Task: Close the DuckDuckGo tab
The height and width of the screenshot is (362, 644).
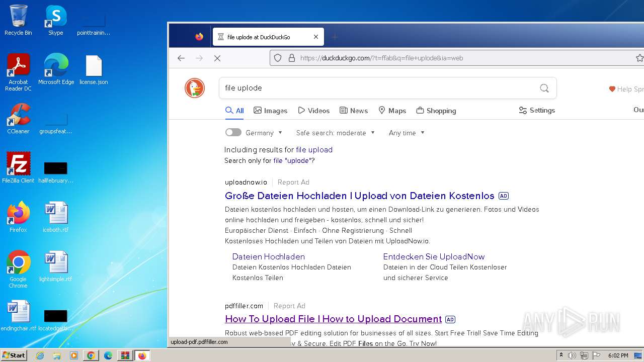Action: 316,37
